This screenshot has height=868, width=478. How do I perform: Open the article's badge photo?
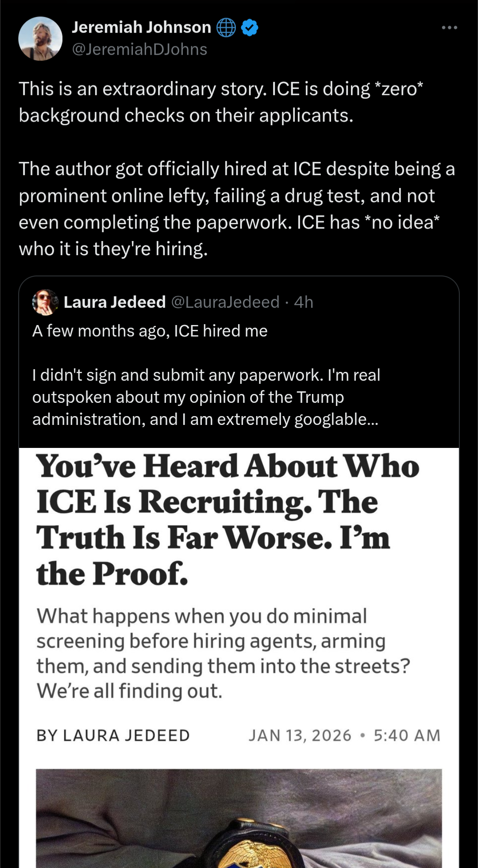[239, 818]
